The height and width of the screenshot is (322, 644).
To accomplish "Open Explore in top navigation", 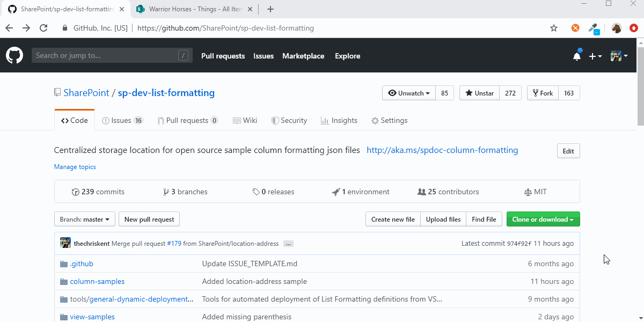I will (x=347, y=56).
